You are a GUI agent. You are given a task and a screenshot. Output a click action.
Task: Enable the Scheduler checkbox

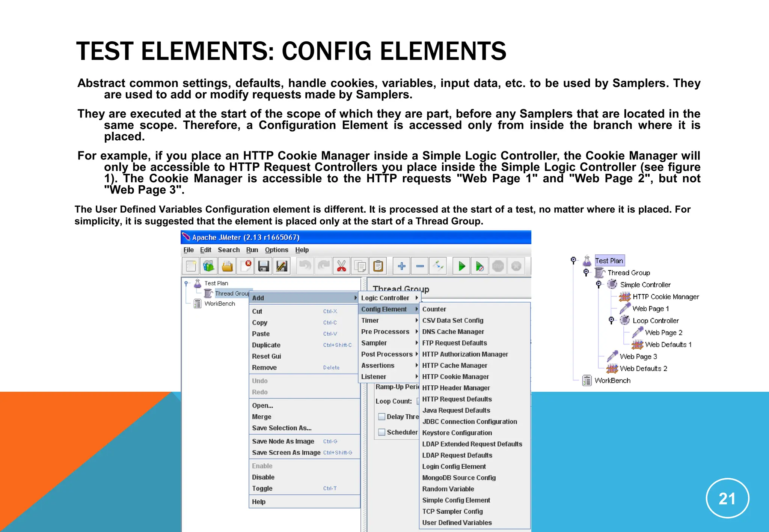(x=382, y=432)
